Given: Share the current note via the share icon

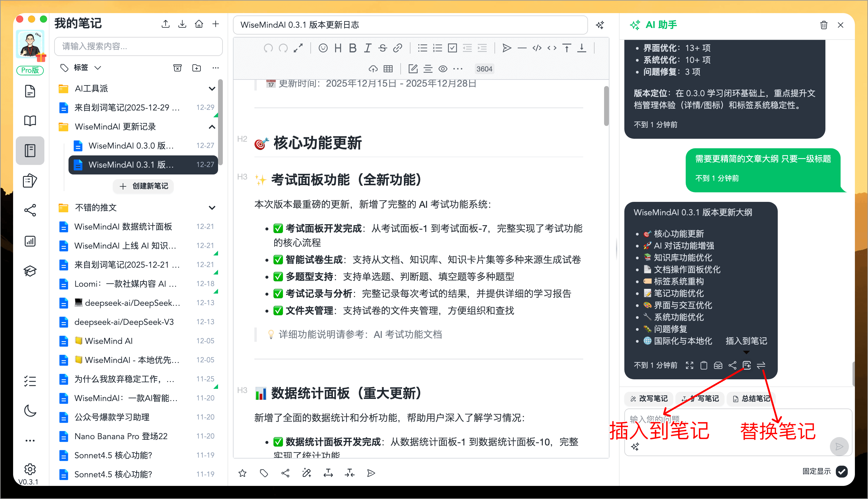Looking at the screenshot, I should 286,473.
